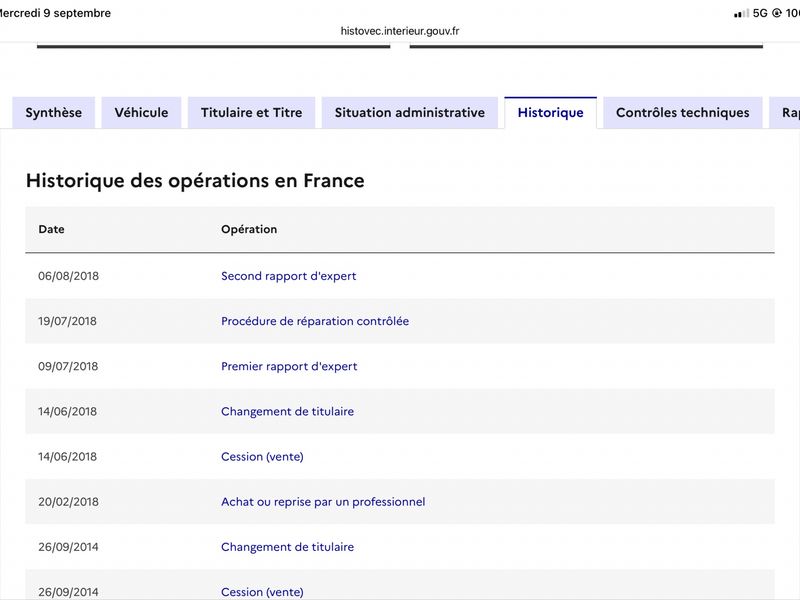Select Changement de titulaire dated 14/06/2018
Screen dimensions: 800x600
pos(287,411)
